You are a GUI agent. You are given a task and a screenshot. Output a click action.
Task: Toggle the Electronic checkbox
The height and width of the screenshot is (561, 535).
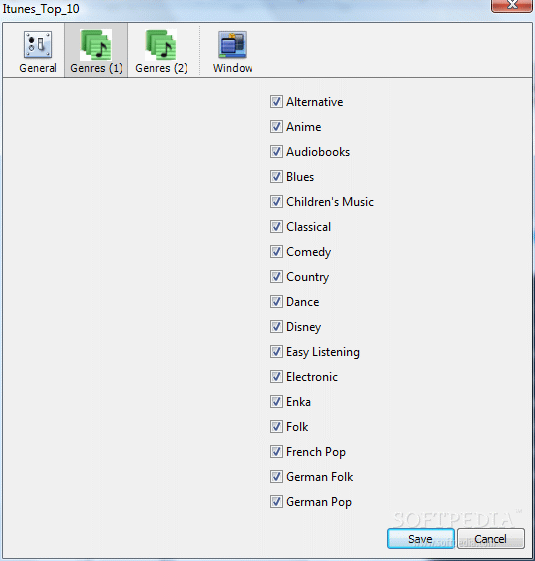point(276,377)
